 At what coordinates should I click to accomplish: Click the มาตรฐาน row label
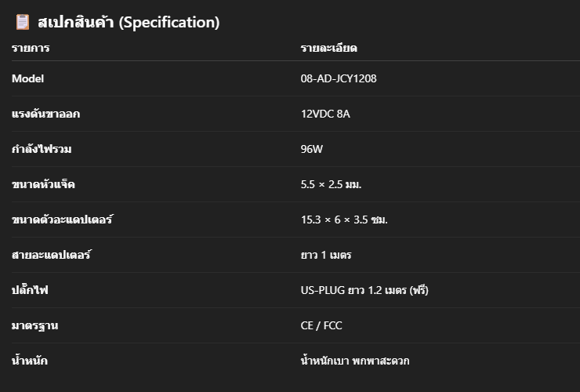pyautogui.click(x=34, y=325)
